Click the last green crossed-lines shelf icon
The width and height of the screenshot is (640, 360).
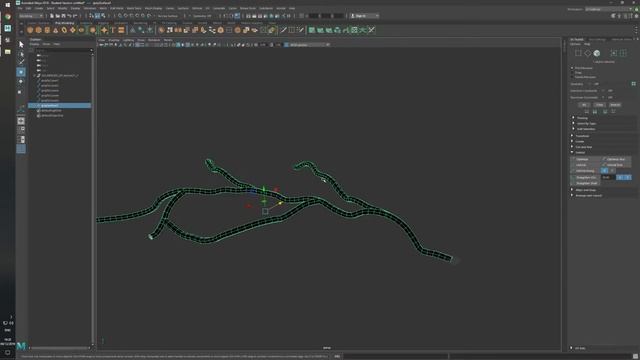(371, 30)
